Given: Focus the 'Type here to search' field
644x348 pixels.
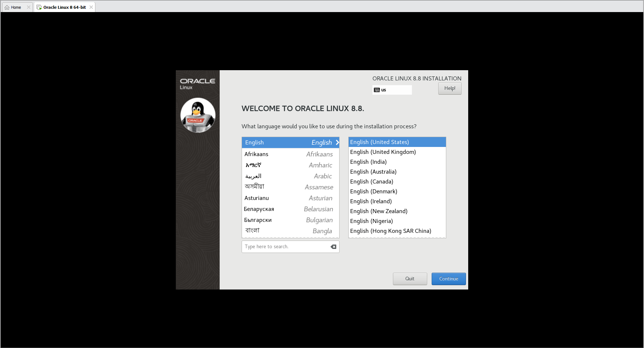Looking at the screenshot, I should coord(290,247).
